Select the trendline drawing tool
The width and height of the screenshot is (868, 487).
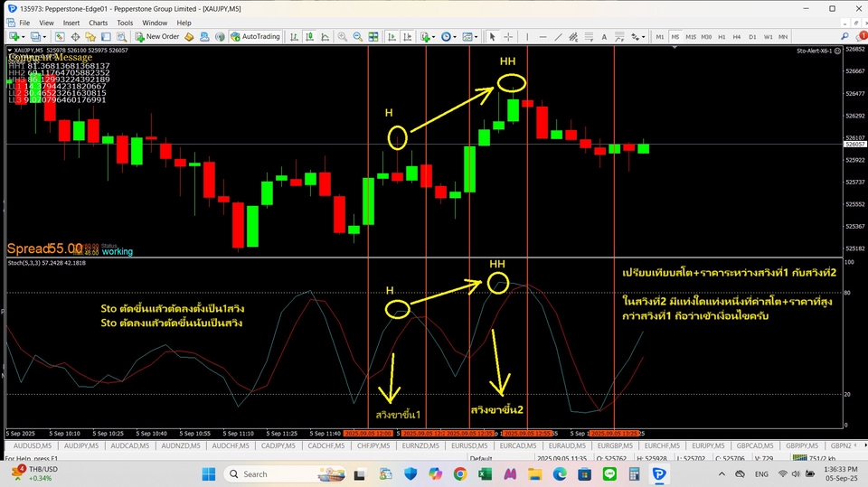point(556,36)
